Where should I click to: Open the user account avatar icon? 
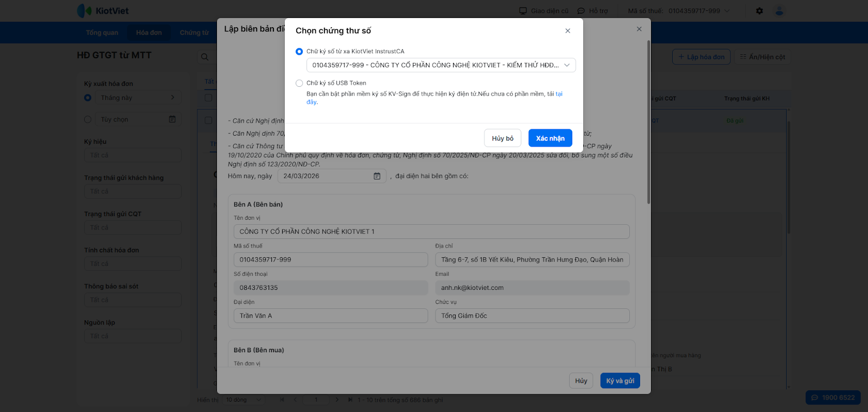tap(780, 11)
